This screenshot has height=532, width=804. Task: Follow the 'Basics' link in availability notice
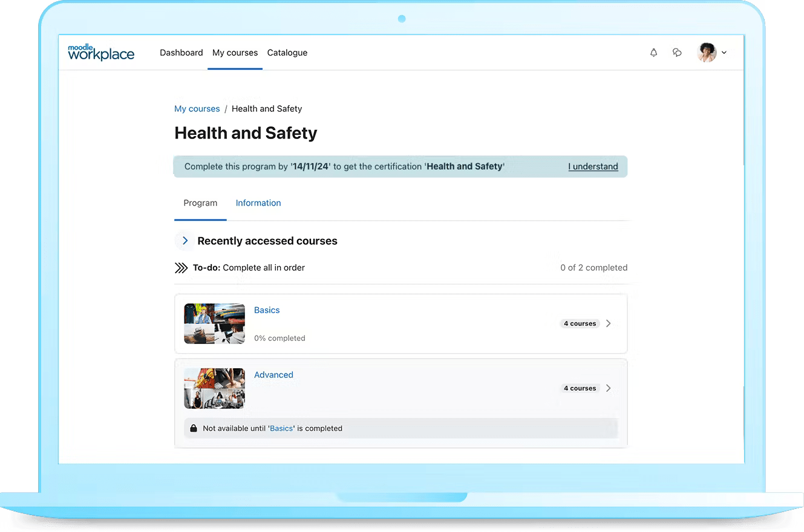[281, 428]
